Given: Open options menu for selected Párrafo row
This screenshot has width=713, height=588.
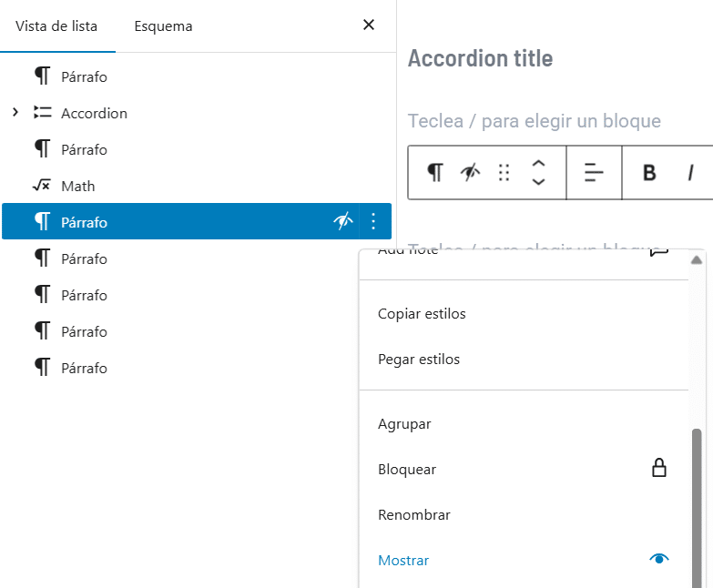Looking at the screenshot, I should pyautogui.click(x=372, y=221).
